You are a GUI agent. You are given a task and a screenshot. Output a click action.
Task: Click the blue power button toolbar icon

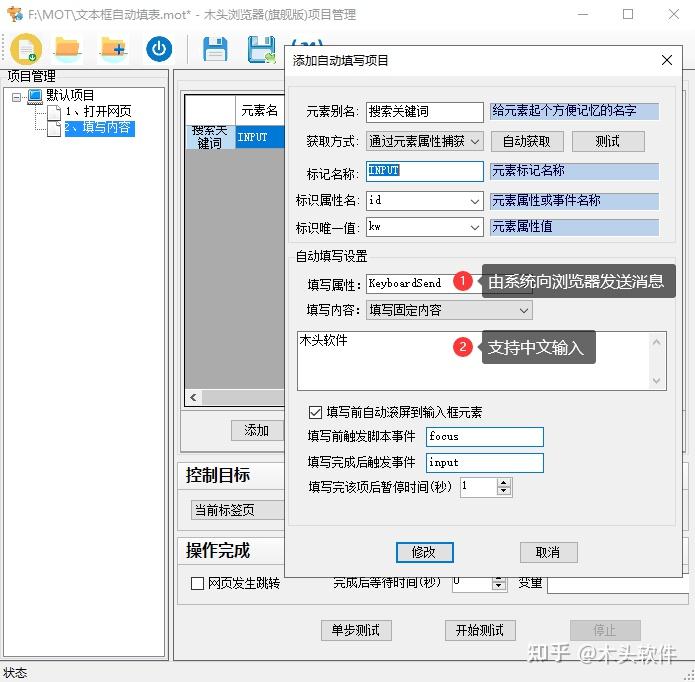pos(159,49)
